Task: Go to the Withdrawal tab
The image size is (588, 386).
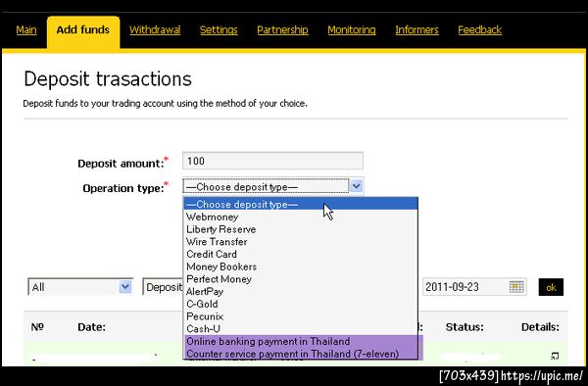Action: click(155, 30)
